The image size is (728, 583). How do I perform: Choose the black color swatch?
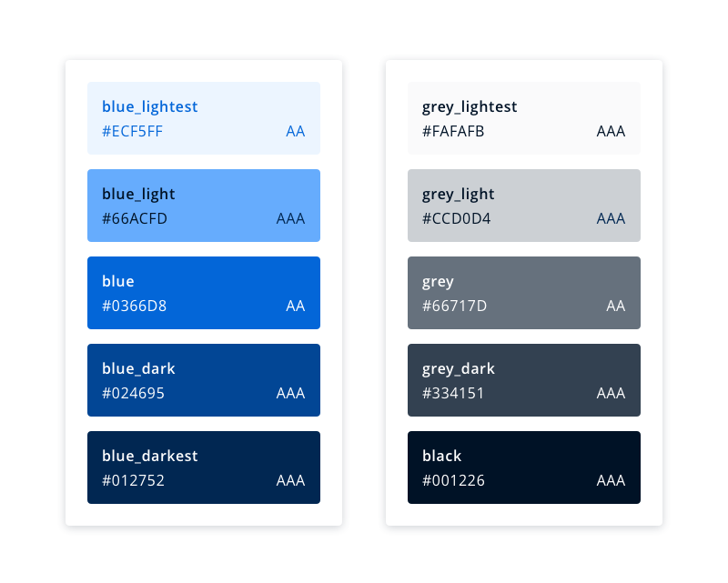(x=524, y=467)
